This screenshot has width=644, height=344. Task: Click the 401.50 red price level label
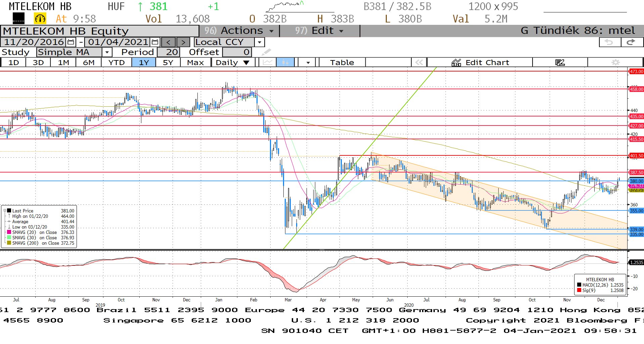tap(636, 156)
